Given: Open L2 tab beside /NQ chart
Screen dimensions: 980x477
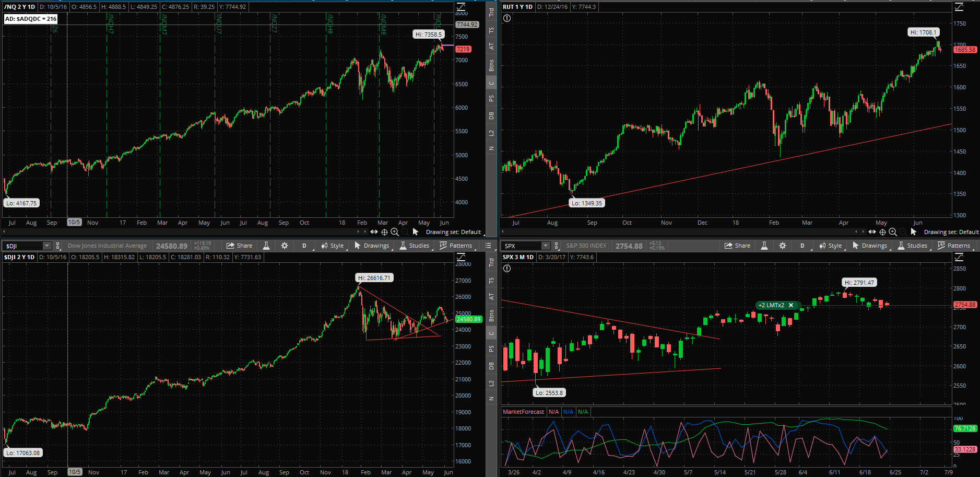Looking at the screenshot, I should [x=491, y=133].
